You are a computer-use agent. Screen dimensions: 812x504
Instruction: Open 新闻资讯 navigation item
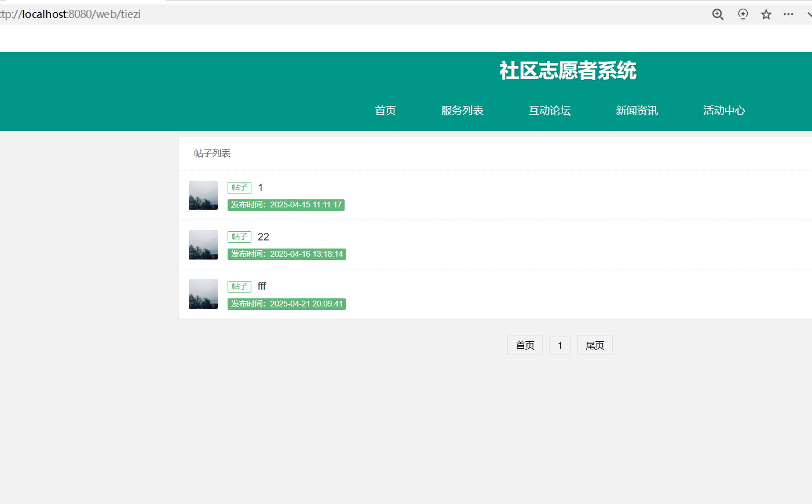pyautogui.click(x=637, y=111)
